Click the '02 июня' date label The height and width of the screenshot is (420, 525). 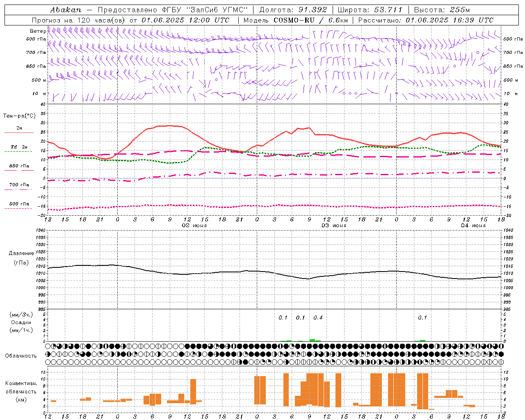(x=194, y=226)
